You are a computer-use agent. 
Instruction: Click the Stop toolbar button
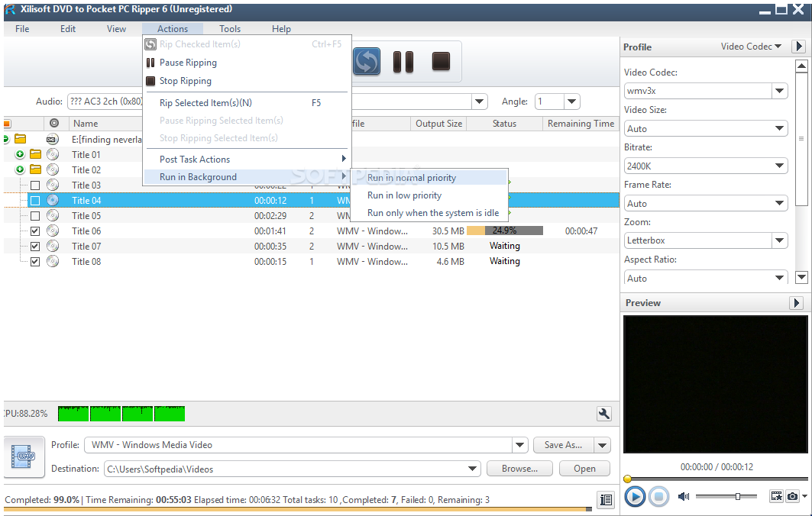click(441, 61)
